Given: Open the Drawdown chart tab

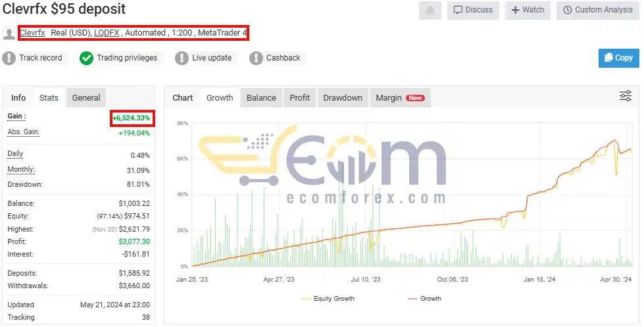Looking at the screenshot, I should [x=343, y=98].
